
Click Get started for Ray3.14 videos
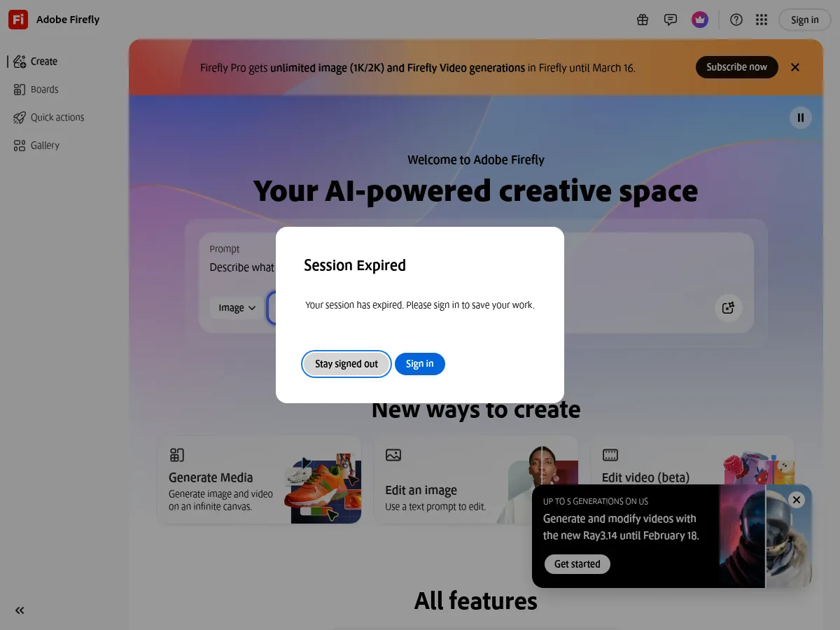pyautogui.click(x=577, y=563)
